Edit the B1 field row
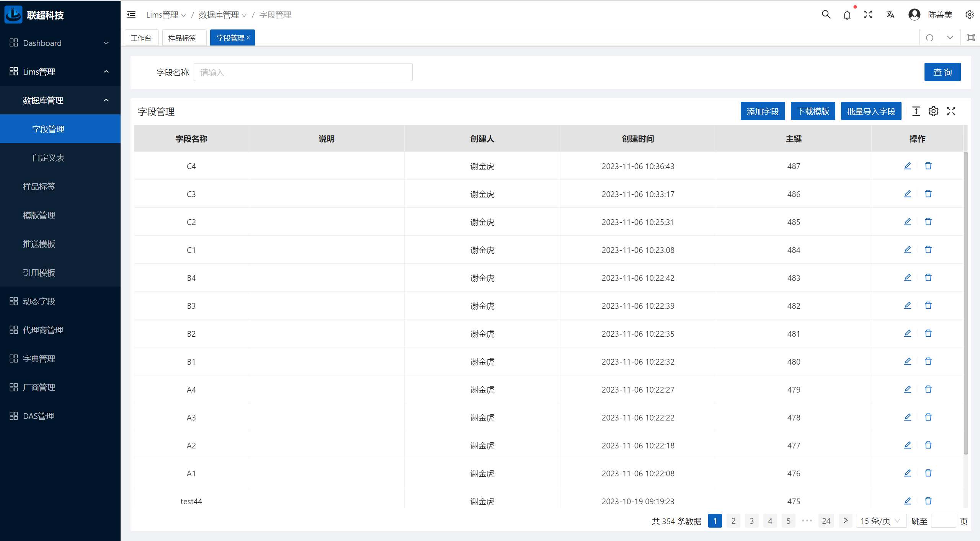Image resolution: width=980 pixels, height=541 pixels. (908, 361)
